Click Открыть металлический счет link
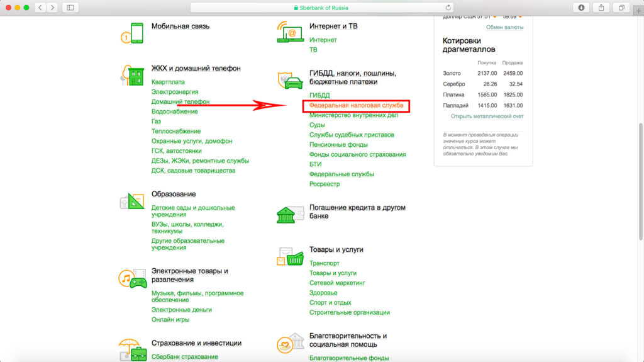This screenshot has width=644, height=362. [x=487, y=116]
